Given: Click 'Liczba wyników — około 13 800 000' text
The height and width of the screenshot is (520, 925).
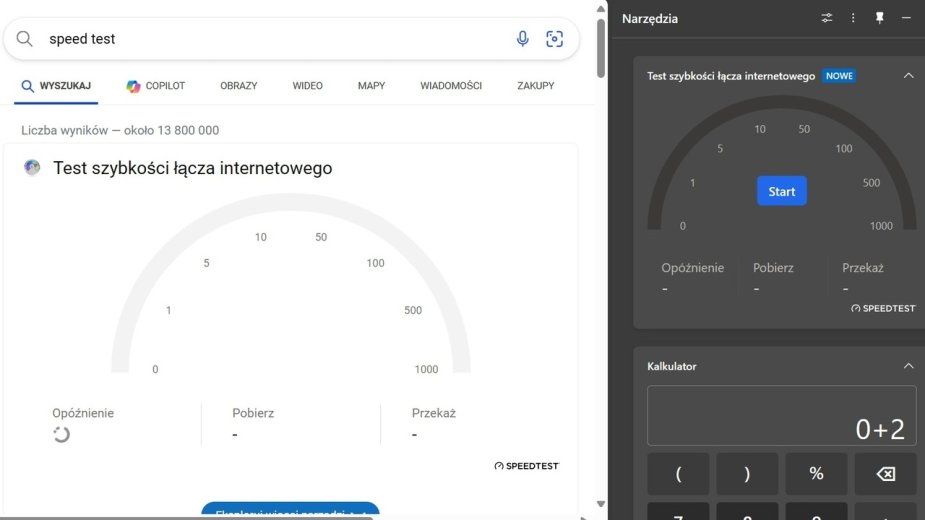Looking at the screenshot, I should (x=120, y=130).
